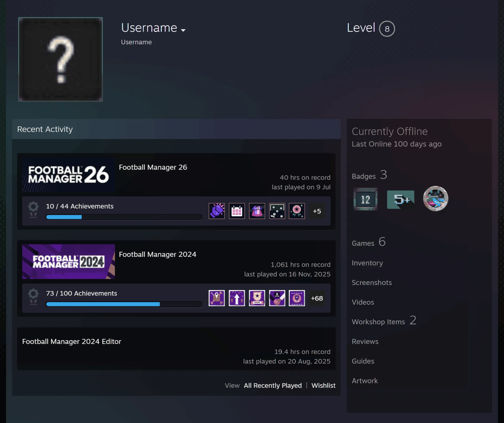Screen dimensions: 504x423
Task: Open the Workshop Items link
Action: click(384, 321)
